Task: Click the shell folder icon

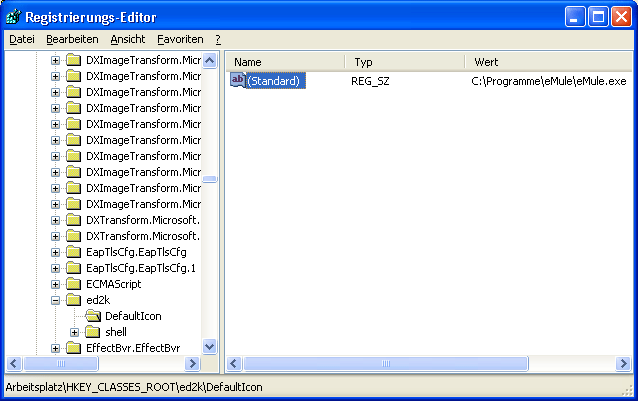Action: (93, 332)
